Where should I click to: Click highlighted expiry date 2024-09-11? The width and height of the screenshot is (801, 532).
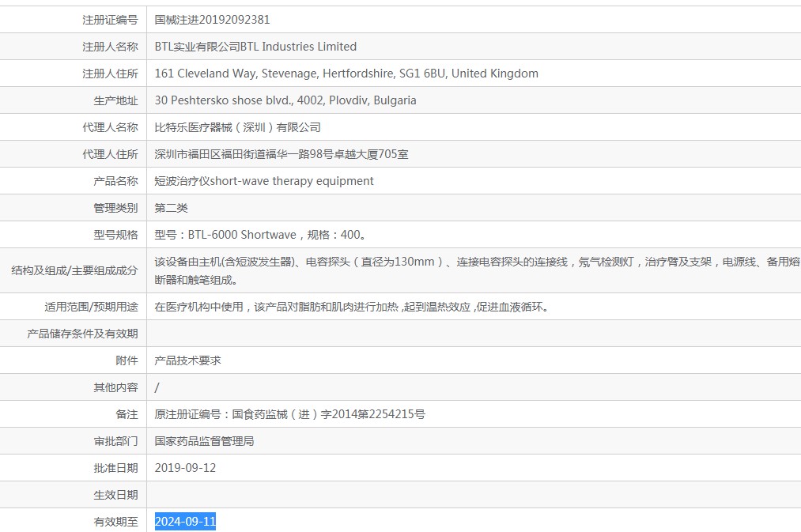click(x=186, y=521)
